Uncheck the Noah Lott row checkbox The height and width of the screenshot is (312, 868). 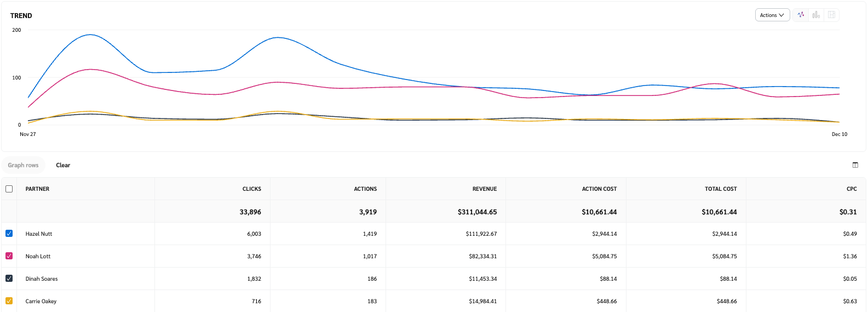click(9, 256)
